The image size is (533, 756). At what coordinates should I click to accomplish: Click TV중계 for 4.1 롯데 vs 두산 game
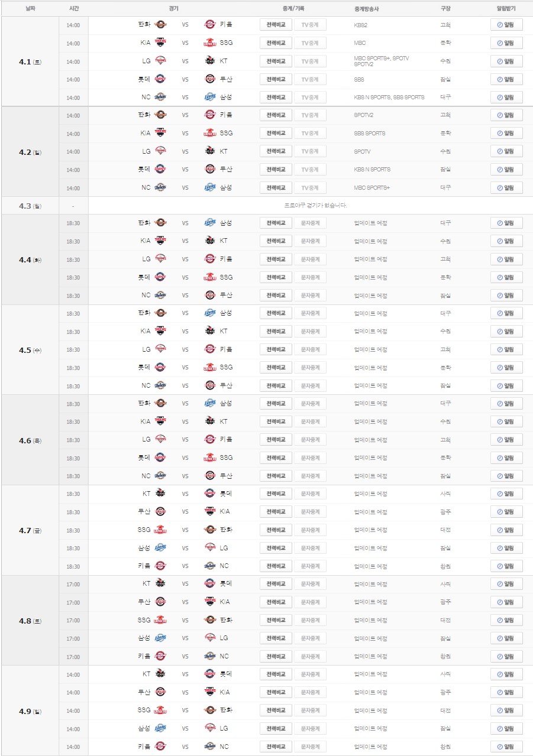point(310,79)
